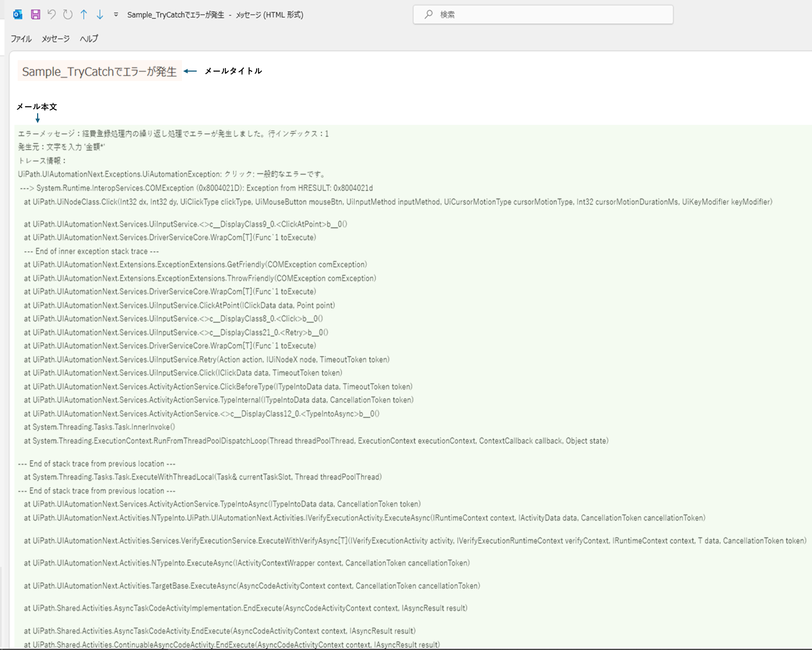Click the Outlook app icon in title bar
This screenshot has height=650, width=812.
tap(17, 15)
